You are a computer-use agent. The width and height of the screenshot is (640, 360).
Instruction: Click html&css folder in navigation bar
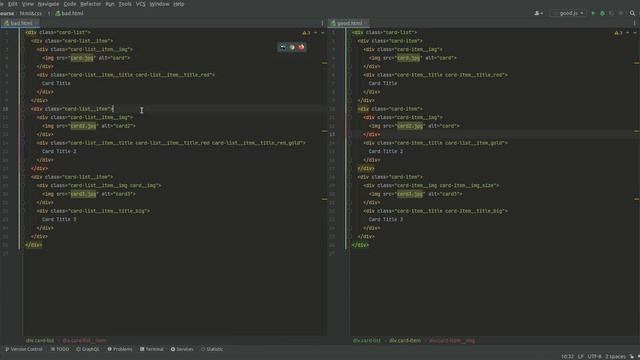click(31, 13)
